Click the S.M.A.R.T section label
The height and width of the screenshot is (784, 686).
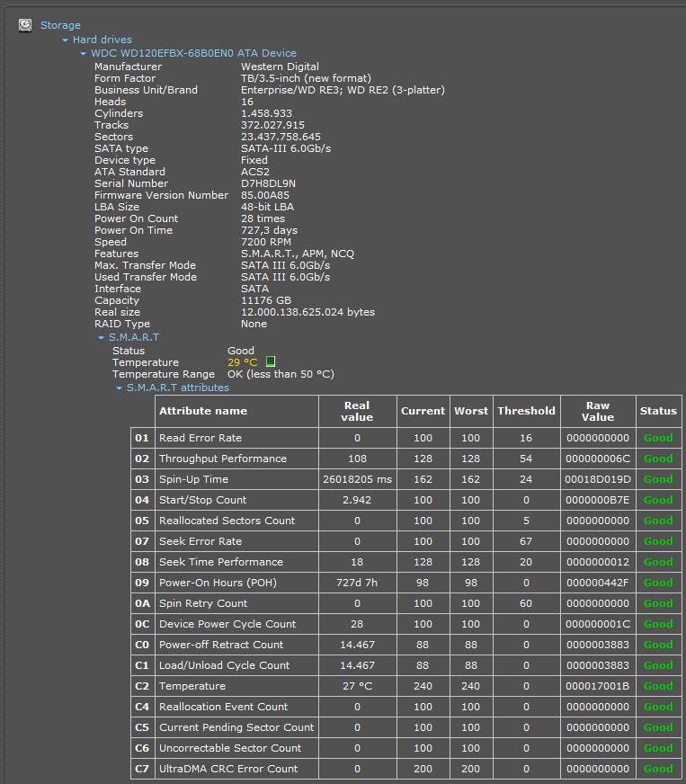[133, 337]
